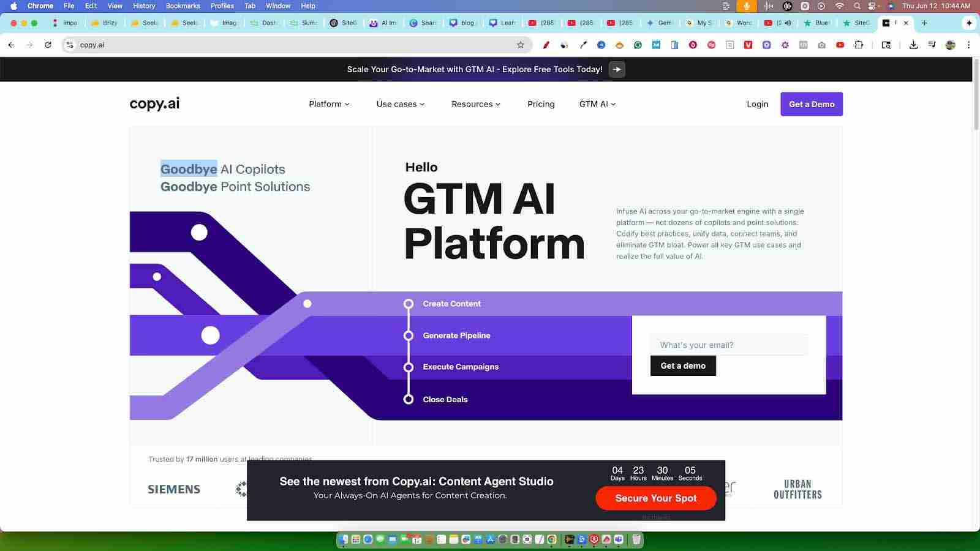Open the File menu
Screen dimensions: 980x551
click(69, 6)
